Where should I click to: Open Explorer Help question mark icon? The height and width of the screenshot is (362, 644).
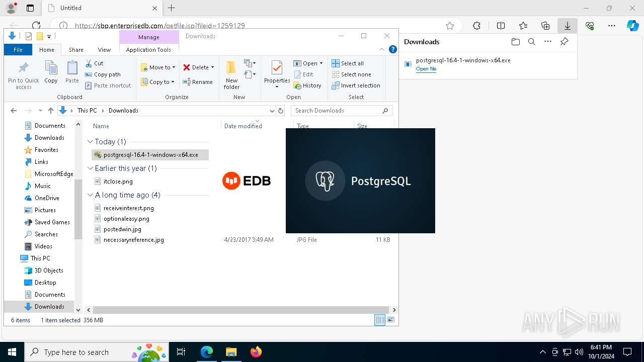pos(393,49)
